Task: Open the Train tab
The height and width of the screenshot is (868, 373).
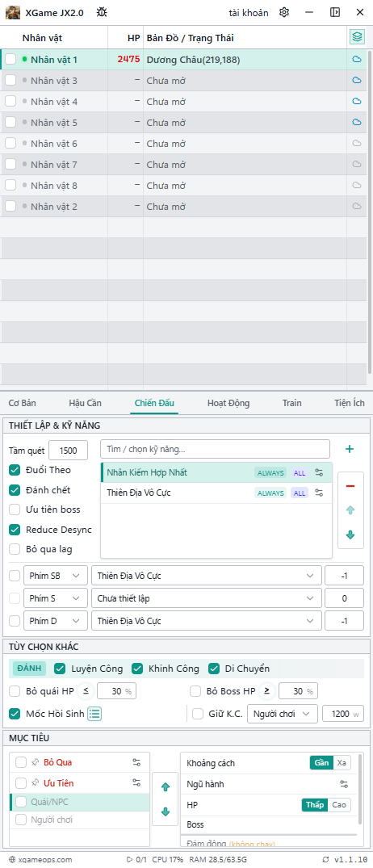Action: (x=291, y=403)
